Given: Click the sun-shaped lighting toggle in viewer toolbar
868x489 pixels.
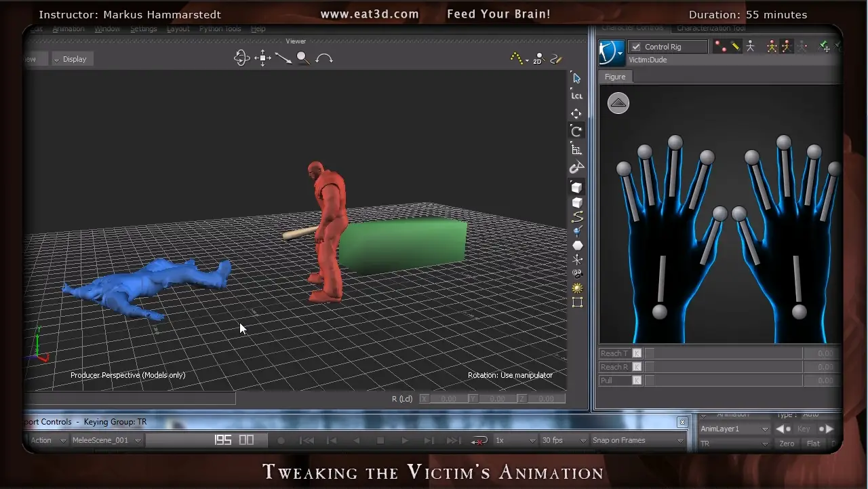Looking at the screenshot, I should pos(576,288).
